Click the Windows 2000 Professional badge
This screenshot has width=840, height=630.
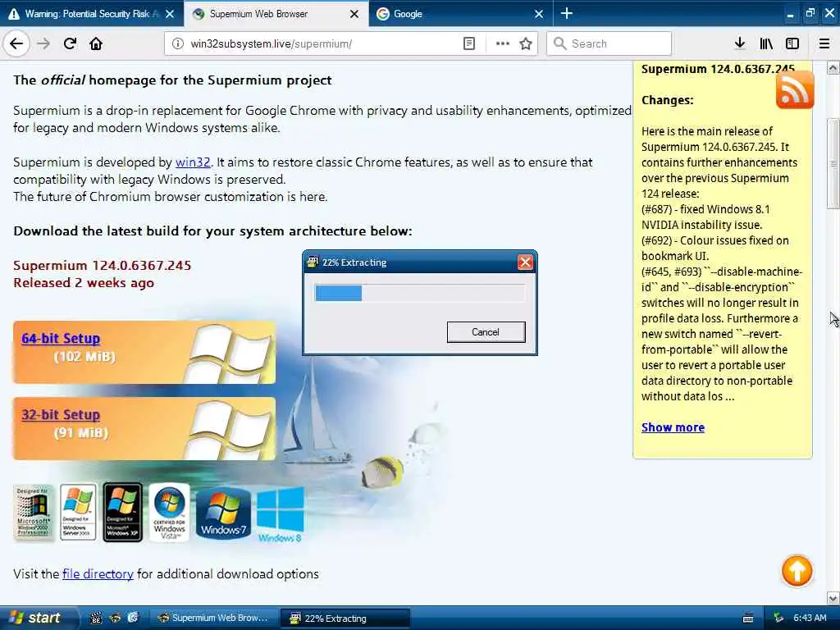coord(33,513)
